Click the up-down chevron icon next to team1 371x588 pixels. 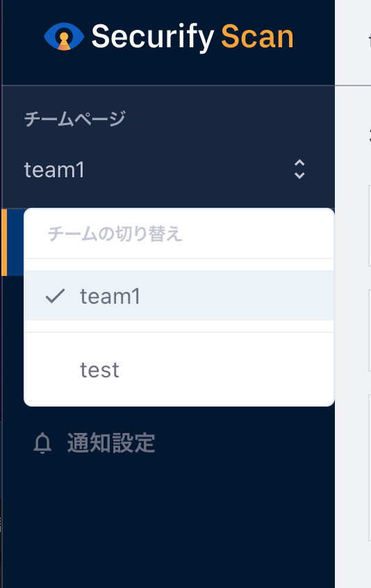coord(299,169)
